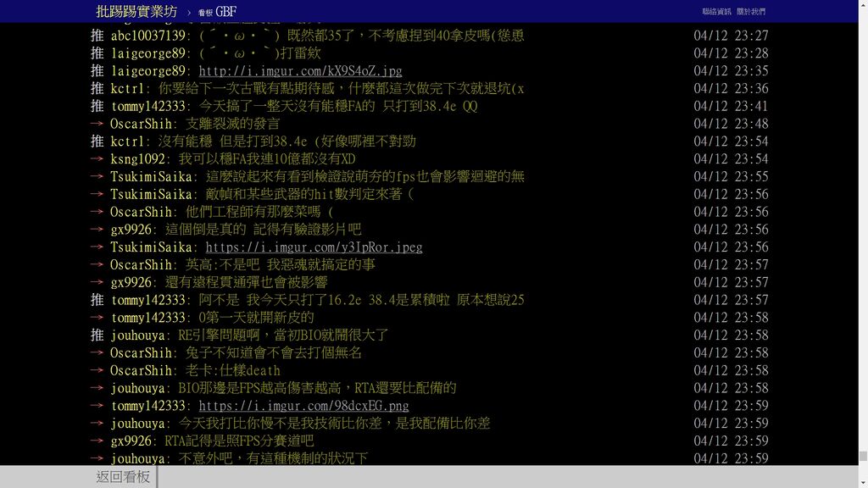Click the username ksng1092
868x488 pixels.
point(138,159)
